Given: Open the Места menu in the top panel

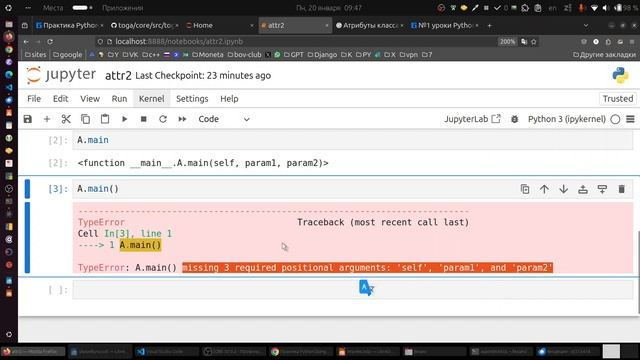Looking at the screenshot, I should pos(53,8).
